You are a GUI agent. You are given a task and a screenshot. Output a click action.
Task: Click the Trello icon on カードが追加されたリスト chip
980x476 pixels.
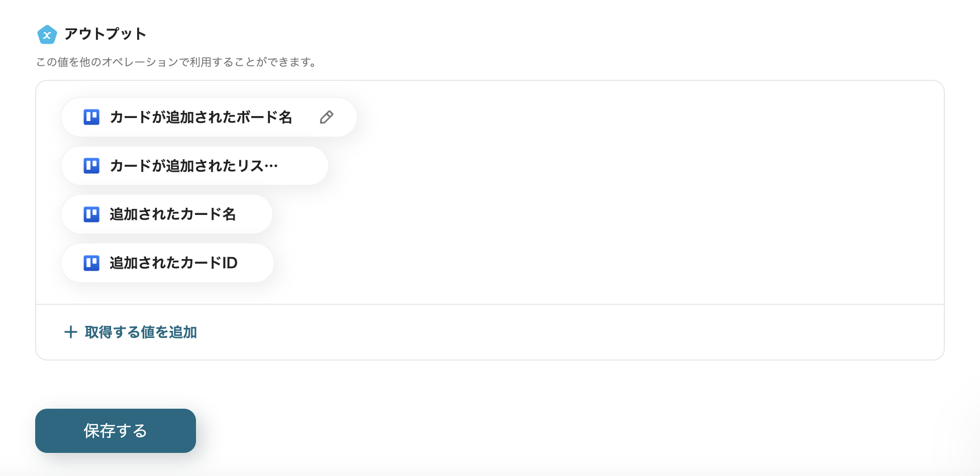(x=91, y=165)
